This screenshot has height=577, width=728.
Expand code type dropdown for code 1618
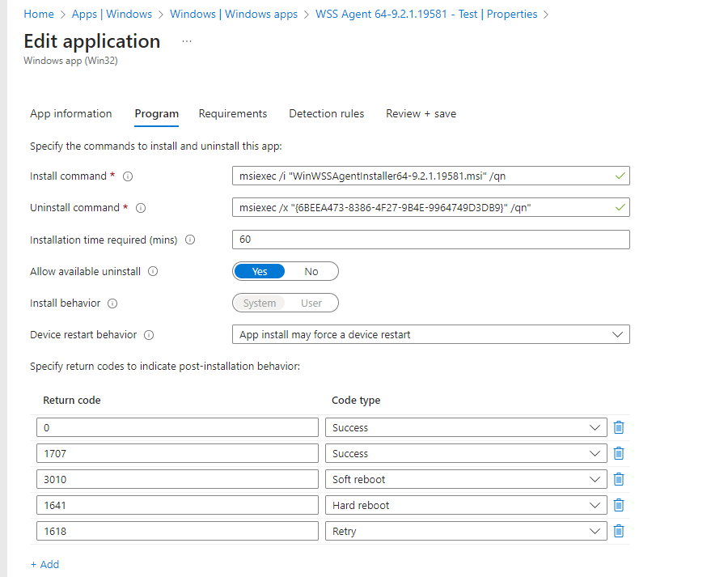tap(466, 531)
